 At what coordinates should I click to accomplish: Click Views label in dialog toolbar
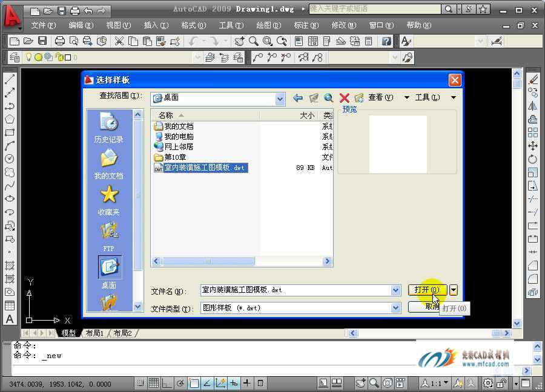(x=381, y=97)
